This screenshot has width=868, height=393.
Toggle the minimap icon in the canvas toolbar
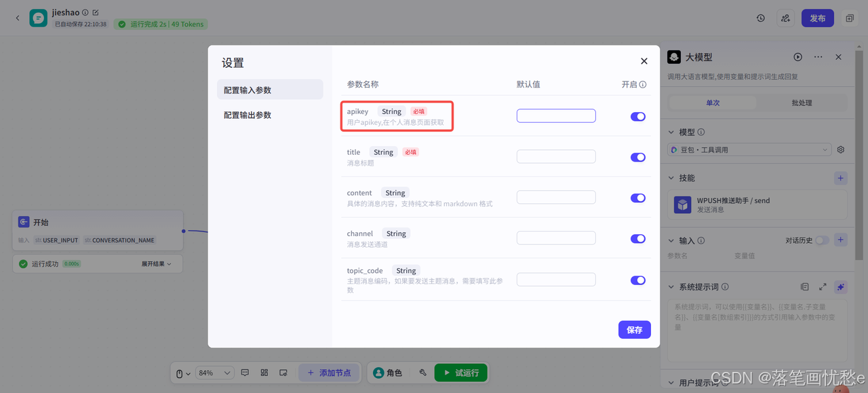(x=283, y=373)
